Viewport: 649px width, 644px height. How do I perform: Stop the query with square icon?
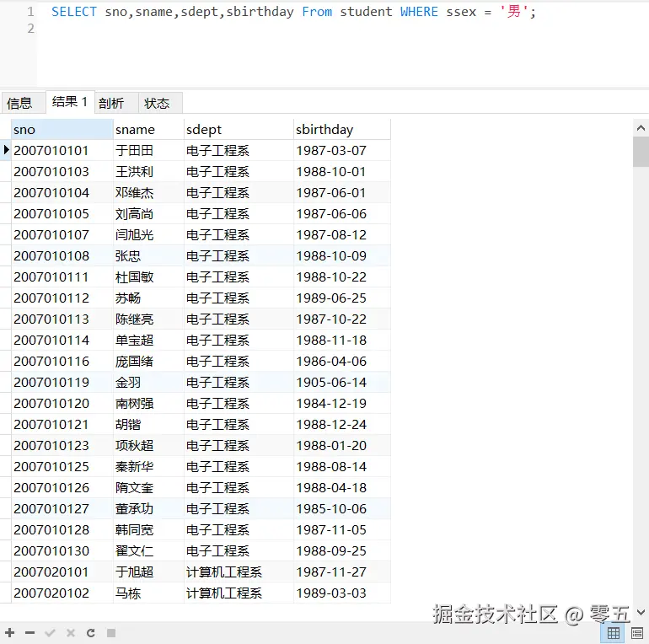111,632
